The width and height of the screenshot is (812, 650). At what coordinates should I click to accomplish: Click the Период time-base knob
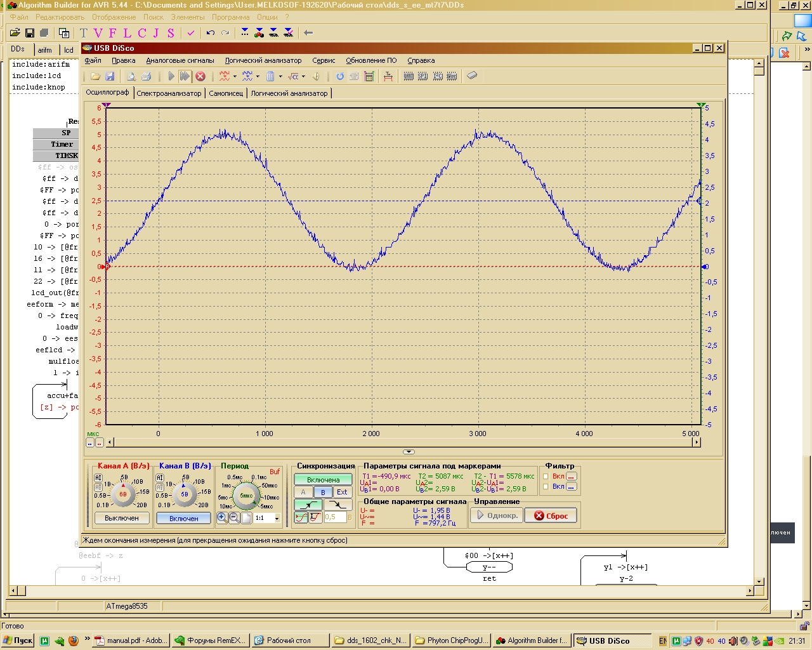point(246,496)
